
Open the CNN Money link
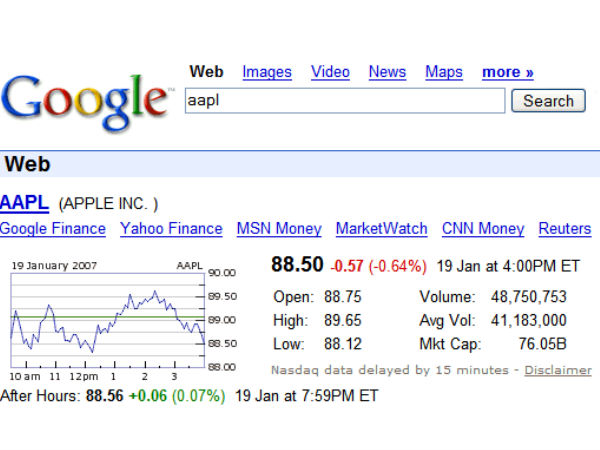click(x=483, y=229)
